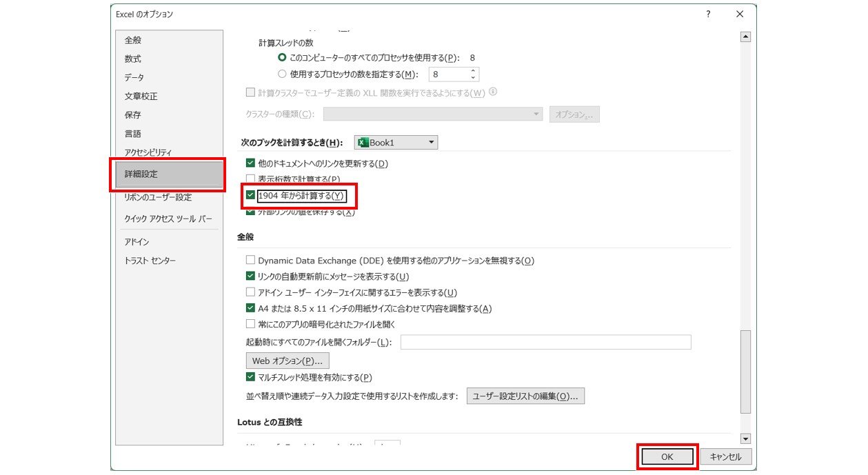Toggle マルチスレッド処理を有効にする checkbox
This screenshot has width=868, height=475.
click(x=250, y=377)
